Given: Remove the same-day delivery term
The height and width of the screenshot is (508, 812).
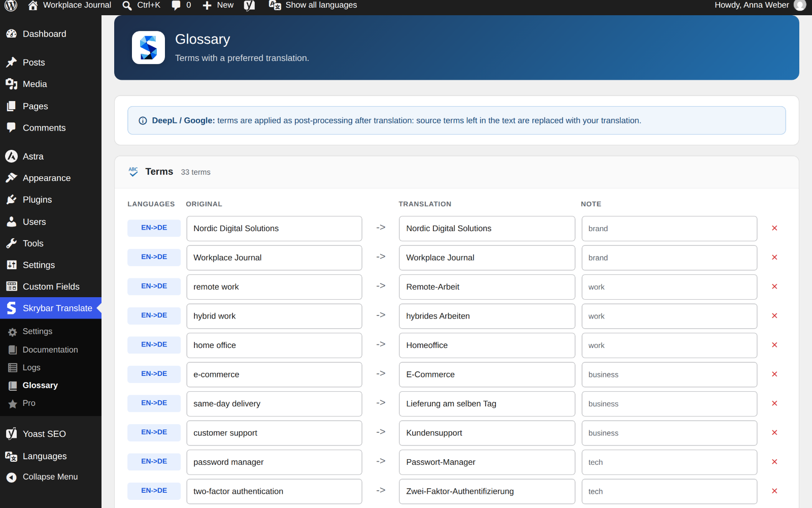Looking at the screenshot, I should 774,403.
